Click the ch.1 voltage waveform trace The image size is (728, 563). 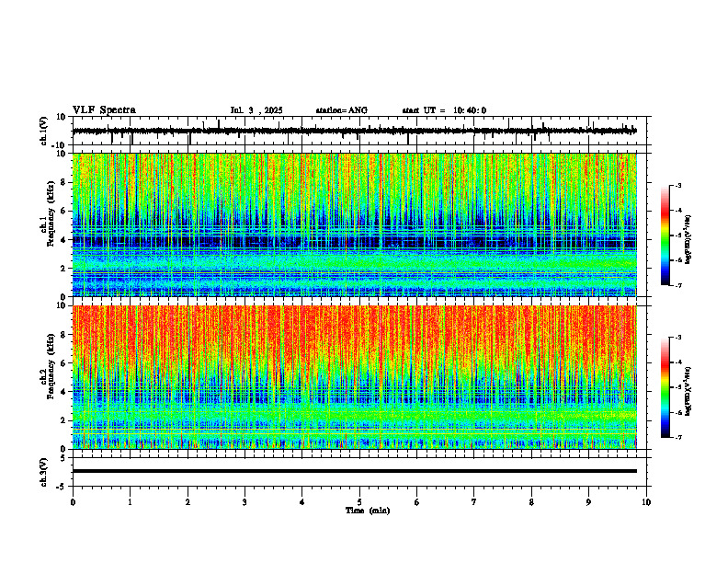click(354, 131)
